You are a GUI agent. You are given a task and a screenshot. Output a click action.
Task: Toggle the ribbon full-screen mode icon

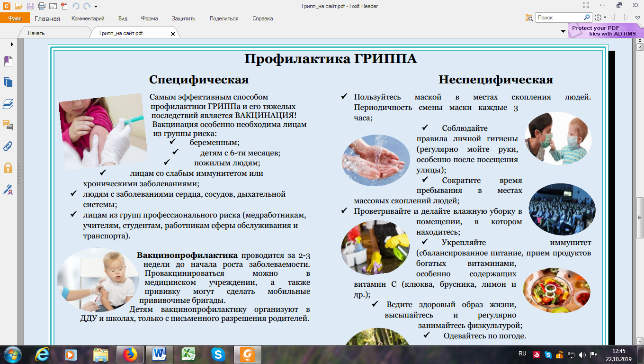[x=586, y=6]
